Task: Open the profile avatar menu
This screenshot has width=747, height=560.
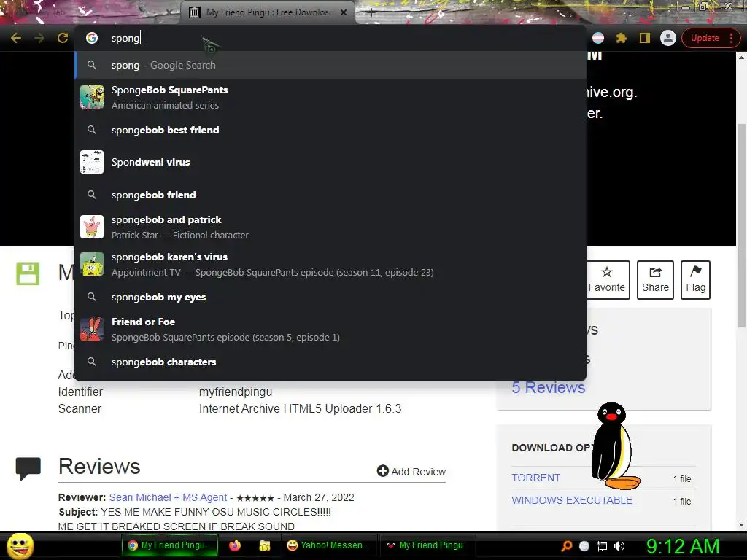Action: [x=668, y=38]
